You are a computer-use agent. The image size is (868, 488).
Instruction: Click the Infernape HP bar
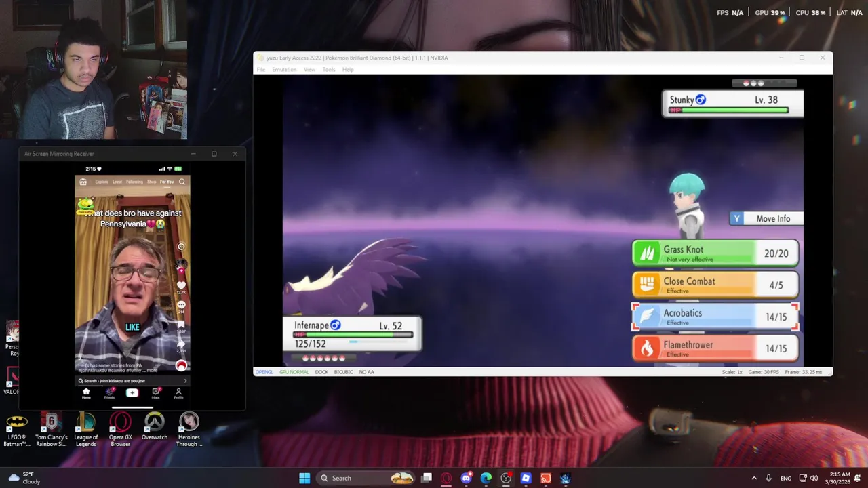(x=353, y=335)
